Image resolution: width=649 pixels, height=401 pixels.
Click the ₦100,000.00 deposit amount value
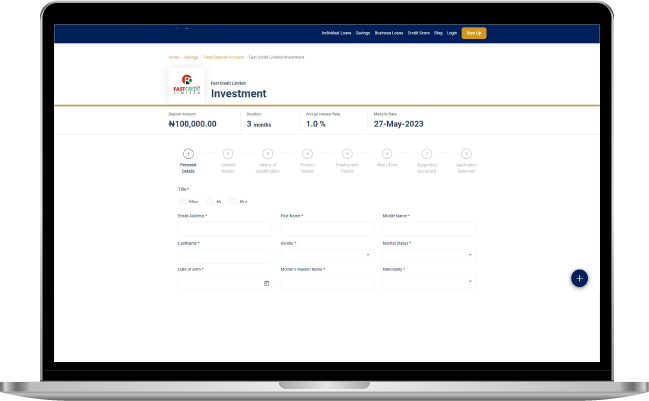click(192, 124)
